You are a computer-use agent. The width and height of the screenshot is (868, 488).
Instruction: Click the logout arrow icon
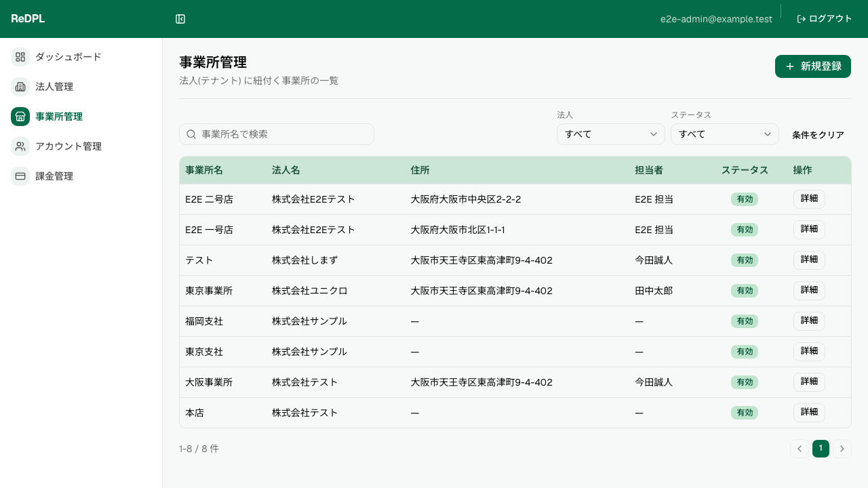802,19
